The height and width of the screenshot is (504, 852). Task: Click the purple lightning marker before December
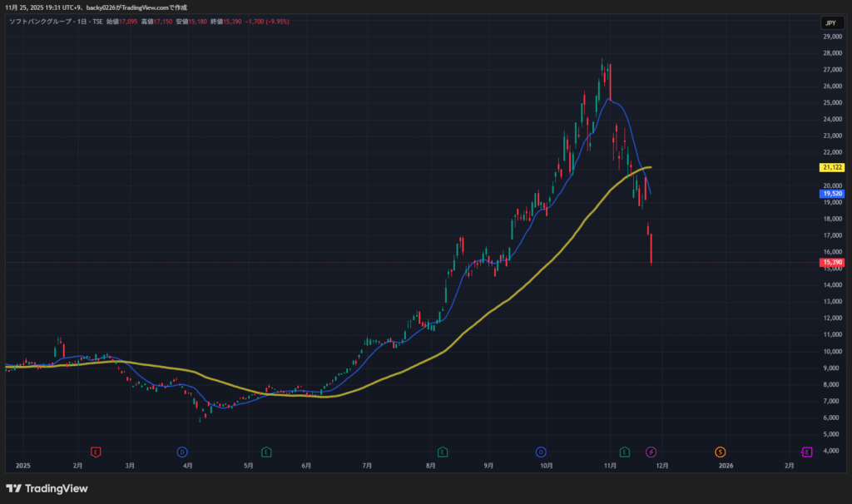click(651, 452)
